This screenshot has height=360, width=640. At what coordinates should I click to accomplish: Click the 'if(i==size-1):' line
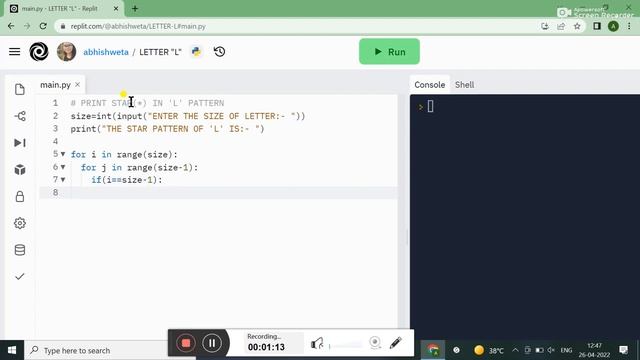point(127,180)
